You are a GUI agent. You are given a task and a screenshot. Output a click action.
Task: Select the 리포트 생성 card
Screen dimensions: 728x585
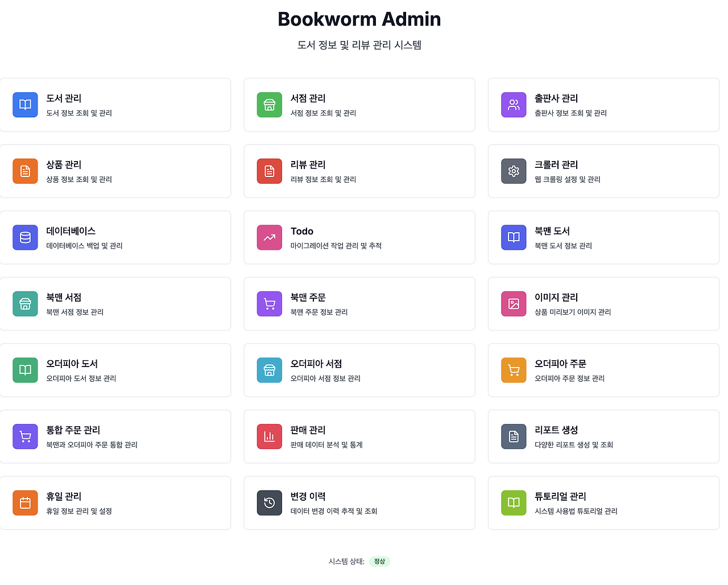pyautogui.click(x=603, y=436)
